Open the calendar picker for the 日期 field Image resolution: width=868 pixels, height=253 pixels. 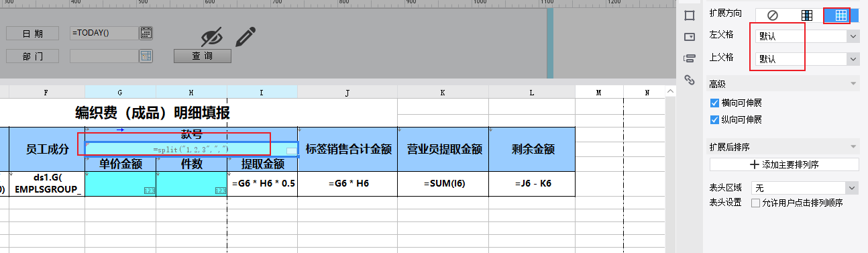[146, 33]
